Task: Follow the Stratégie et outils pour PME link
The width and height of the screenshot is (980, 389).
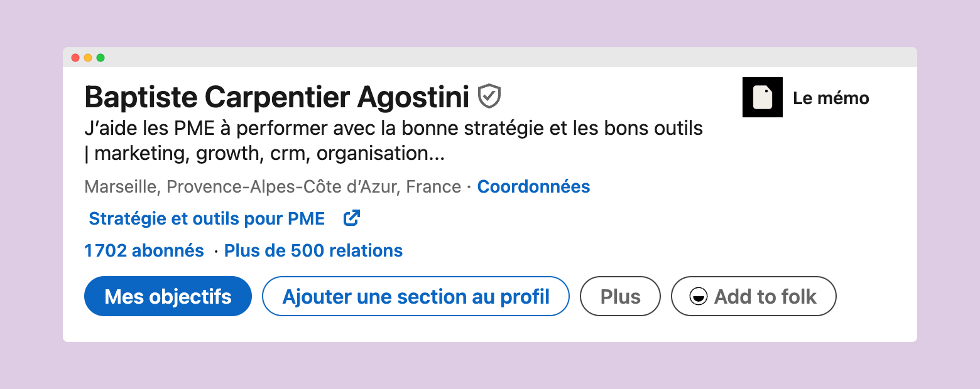Action: click(x=207, y=218)
